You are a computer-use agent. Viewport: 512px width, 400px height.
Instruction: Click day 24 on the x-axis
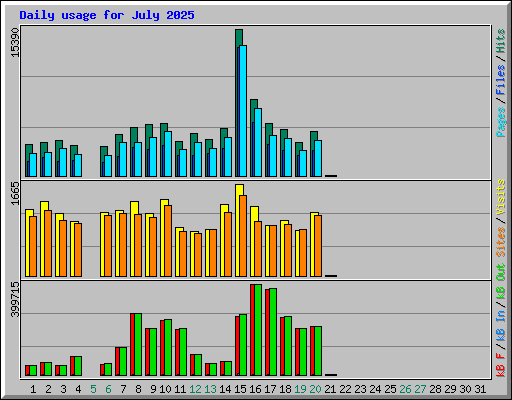(375, 389)
